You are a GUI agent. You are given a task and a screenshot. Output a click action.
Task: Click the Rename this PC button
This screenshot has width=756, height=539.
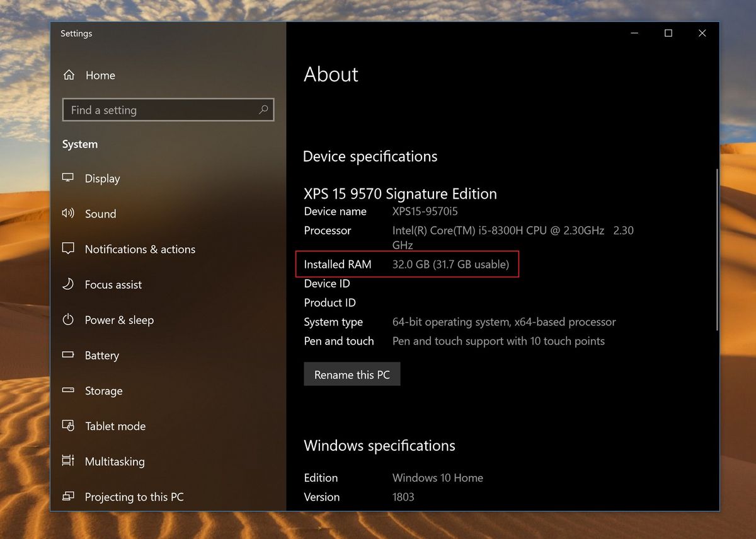352,374
